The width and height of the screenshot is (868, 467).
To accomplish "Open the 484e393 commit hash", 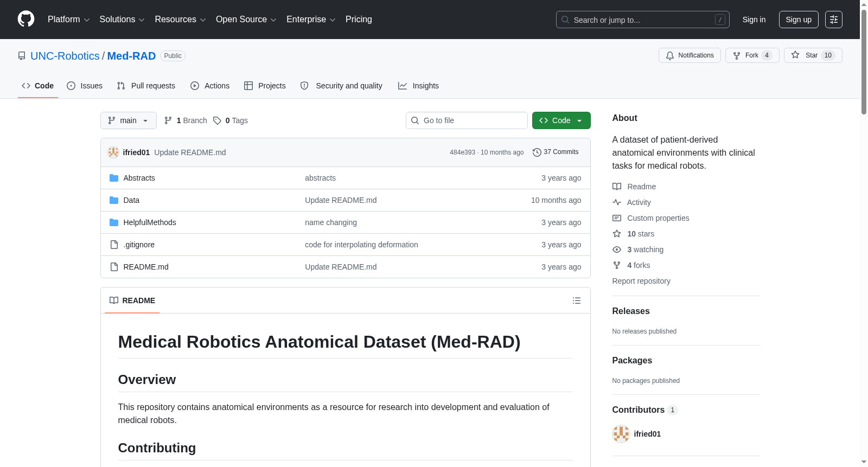I will [462, 152].
